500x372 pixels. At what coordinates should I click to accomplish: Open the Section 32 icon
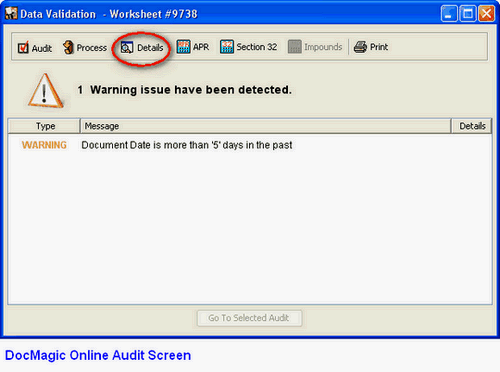click(227, 47)
